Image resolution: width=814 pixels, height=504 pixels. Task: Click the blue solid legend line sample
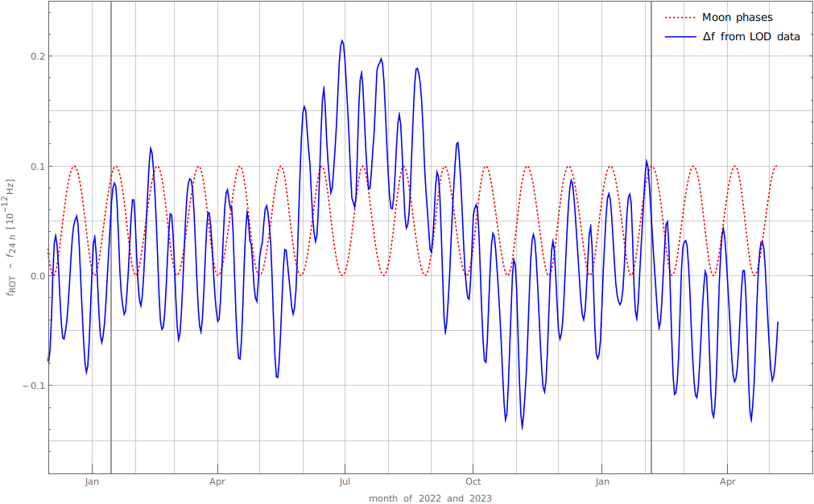coord(679,37)
